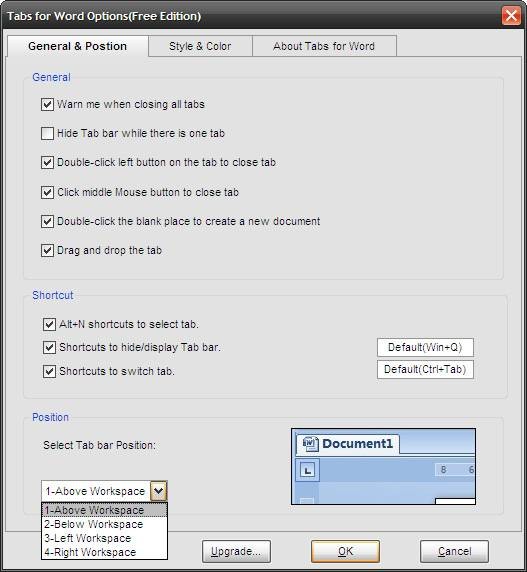
Task: Close the Tabs for Word Options window
Action: pos(511,16)
